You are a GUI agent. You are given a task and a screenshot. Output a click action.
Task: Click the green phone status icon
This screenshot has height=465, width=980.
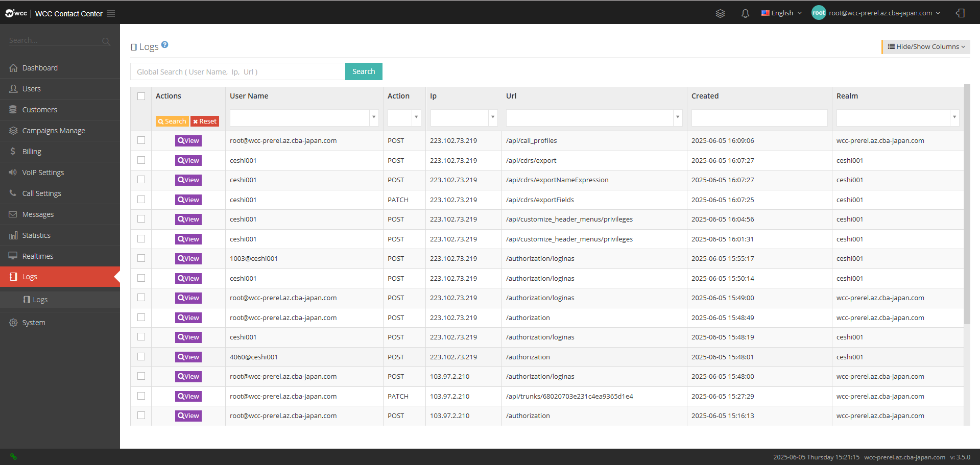click(13, 457)
